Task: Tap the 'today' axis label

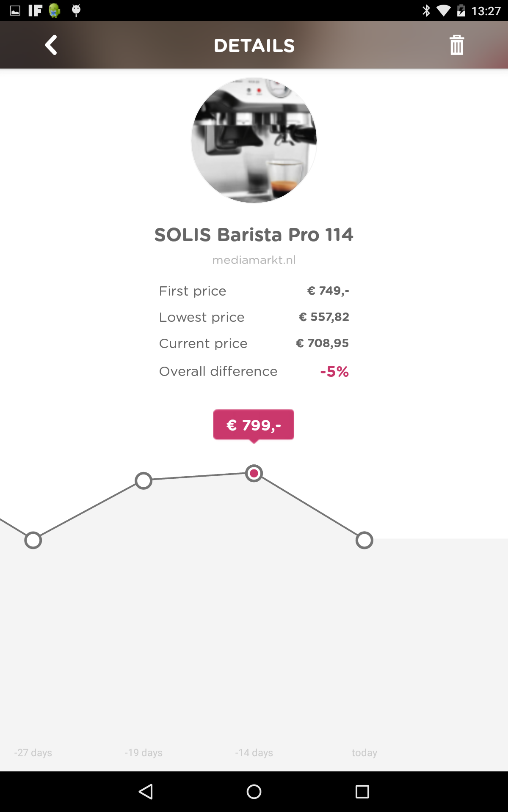Action: pyautogui.click(x=364, y=752)
